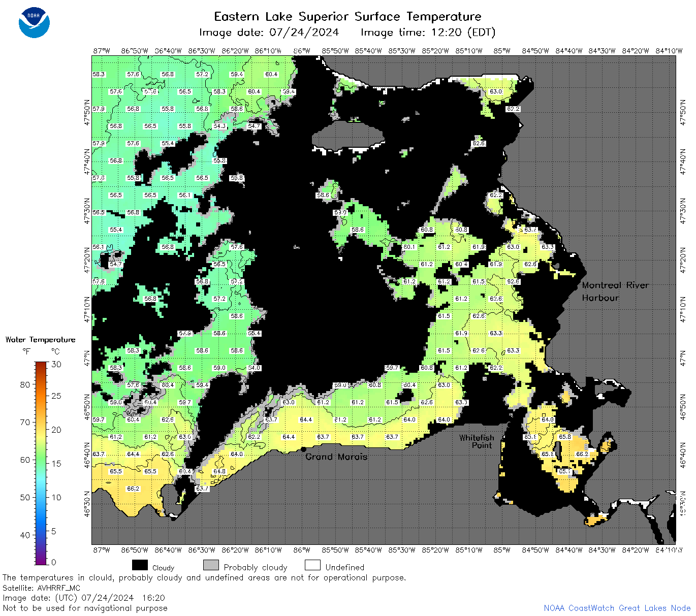This screenshot has height=616, width=696.
Task: Click the 40 °F tick on the scale
Action: click(x=25, y=535)
